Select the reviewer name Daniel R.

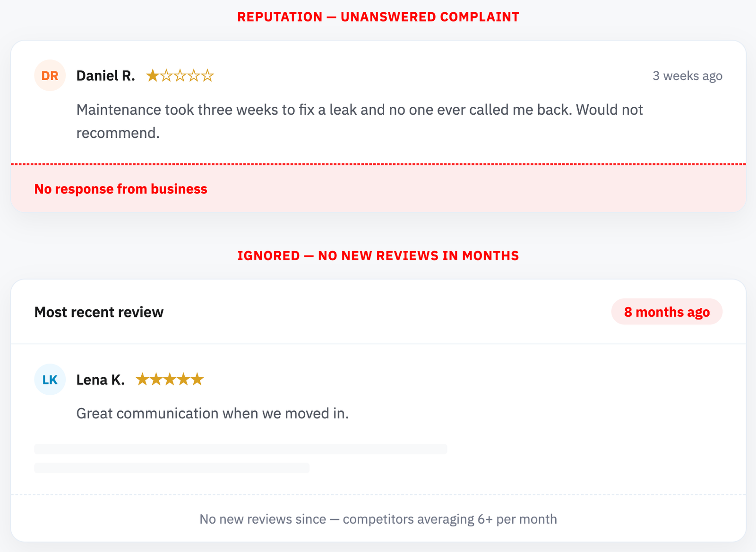[x=106, y=76]
